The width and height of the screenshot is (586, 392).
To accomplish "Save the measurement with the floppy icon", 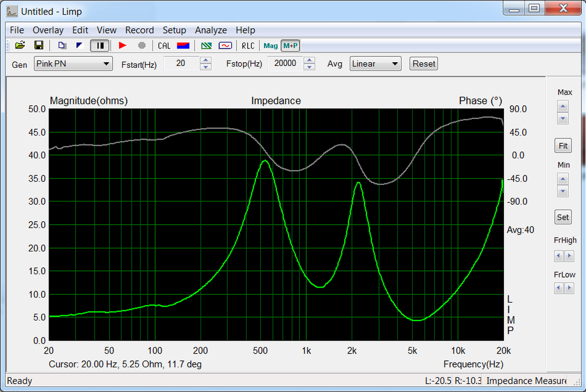I will (x=39, y=45).
